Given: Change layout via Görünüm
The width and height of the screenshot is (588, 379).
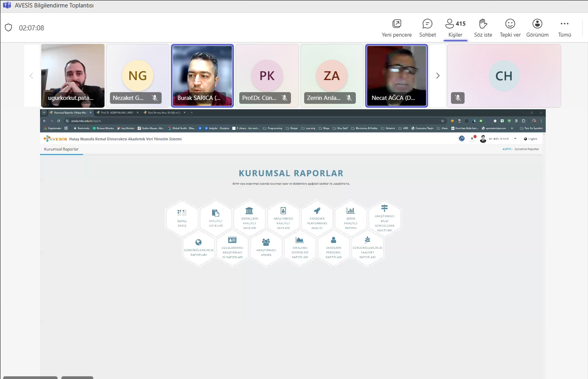Looking at the screenshot, I should (x=537, y=28).
